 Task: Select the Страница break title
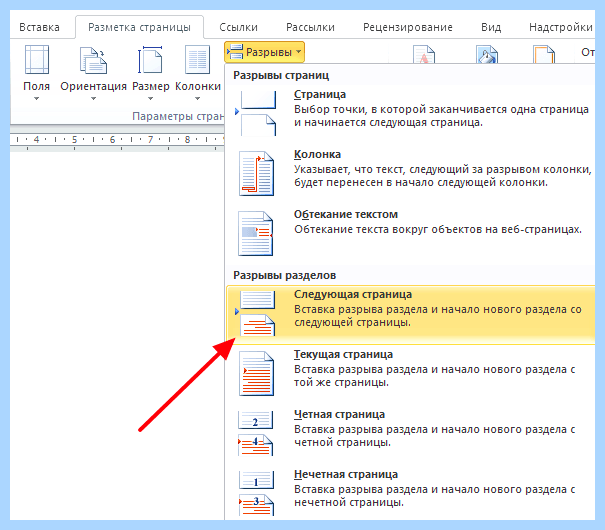[x=319, y=94]
